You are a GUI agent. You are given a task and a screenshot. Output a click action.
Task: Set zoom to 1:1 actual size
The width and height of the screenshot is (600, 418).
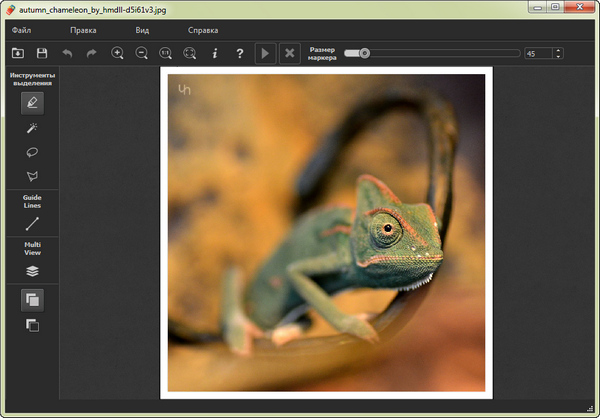166,53
